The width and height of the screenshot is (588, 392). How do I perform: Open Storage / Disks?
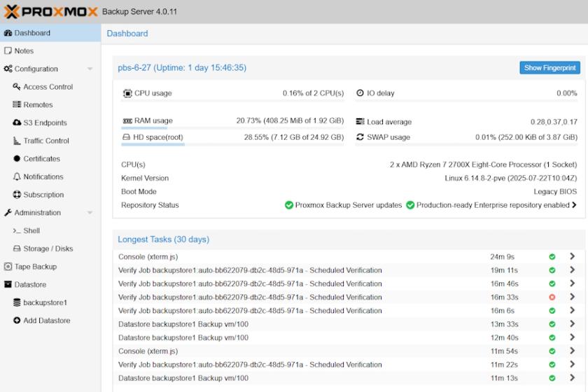pyautogui.click(x=50, y=249)
